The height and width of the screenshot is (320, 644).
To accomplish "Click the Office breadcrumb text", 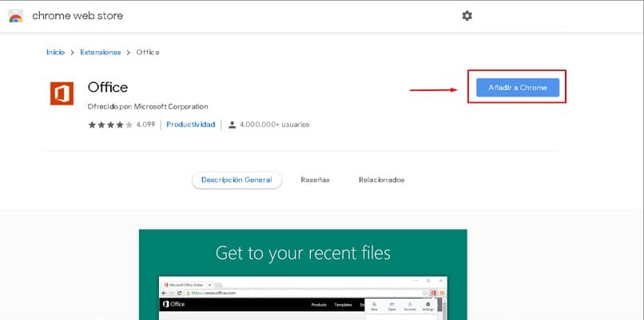I will 148,53.
